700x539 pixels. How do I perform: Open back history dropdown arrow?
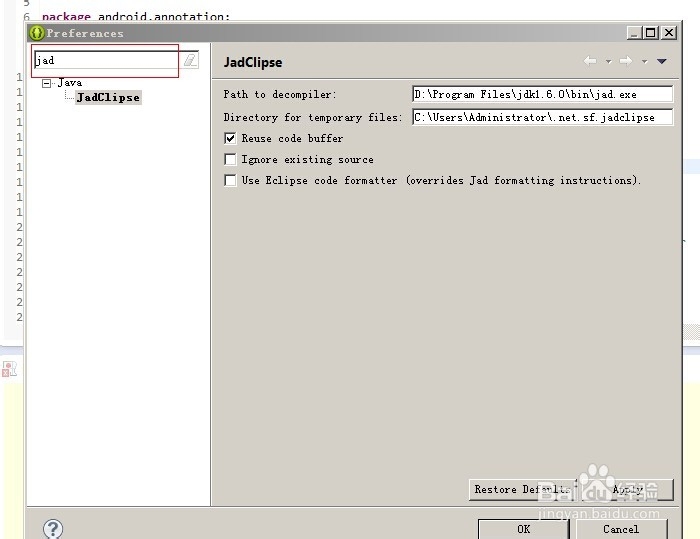click(x=608, y=62)
